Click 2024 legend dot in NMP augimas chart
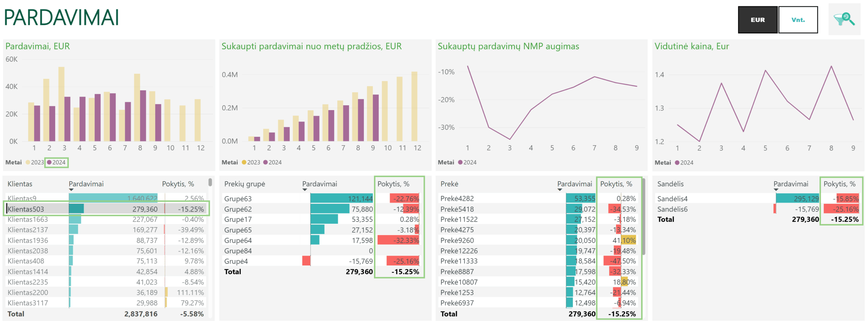Screen dimensions: 868x324 coord(460,163)
